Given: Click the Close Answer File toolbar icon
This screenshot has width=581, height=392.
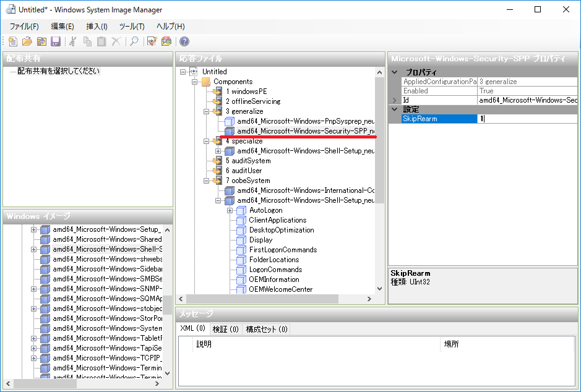Looking at the screenshot, I should (x=41, y=41).
